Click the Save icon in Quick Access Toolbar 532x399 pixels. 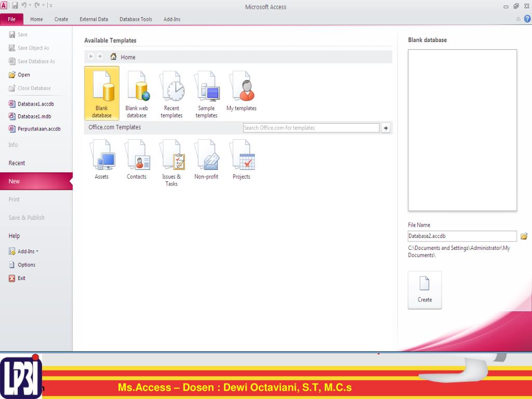coord(15,5)
